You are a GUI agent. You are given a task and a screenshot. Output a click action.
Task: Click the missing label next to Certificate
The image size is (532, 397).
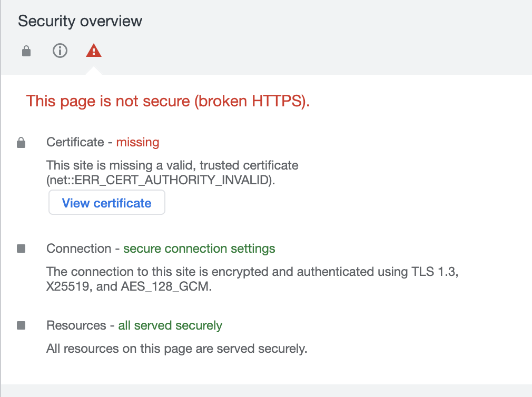click(x=137, y=142)
